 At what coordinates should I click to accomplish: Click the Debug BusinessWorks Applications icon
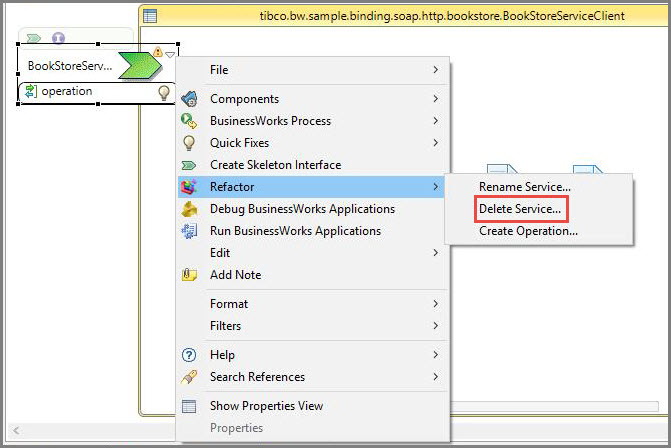[189, 209]
